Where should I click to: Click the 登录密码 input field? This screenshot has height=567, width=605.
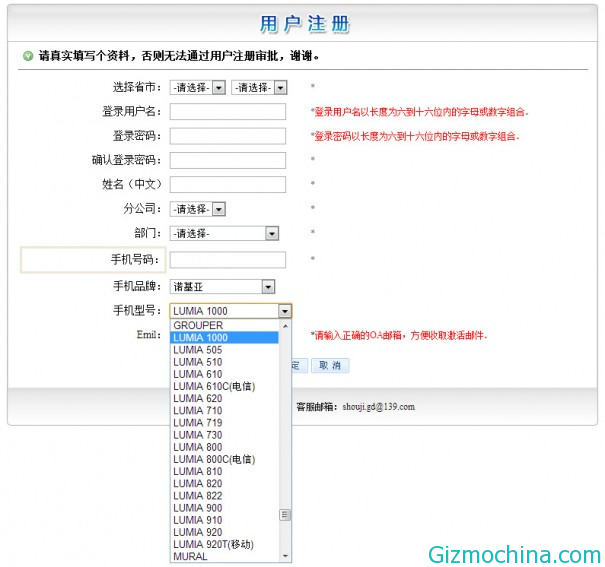pos(228,136)
